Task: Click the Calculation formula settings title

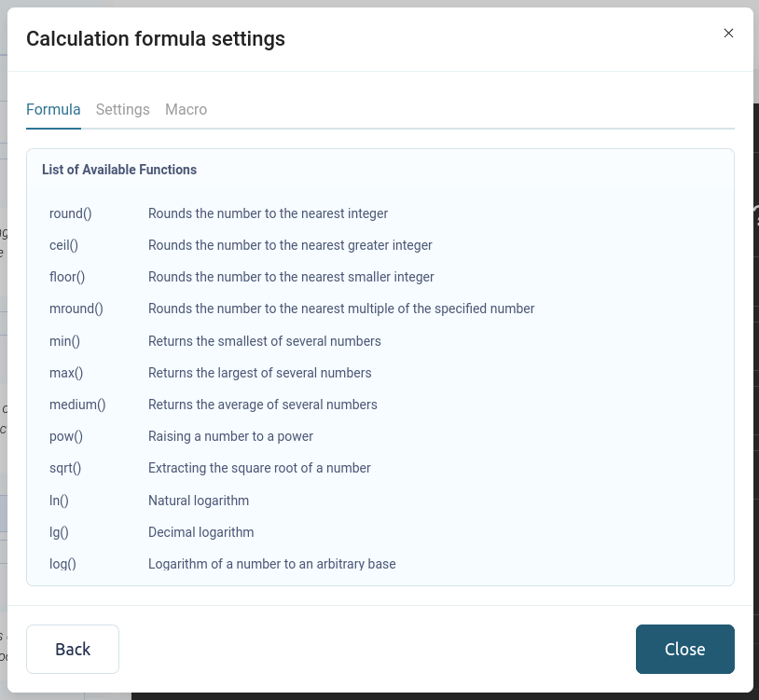Action: coord(156,38)
